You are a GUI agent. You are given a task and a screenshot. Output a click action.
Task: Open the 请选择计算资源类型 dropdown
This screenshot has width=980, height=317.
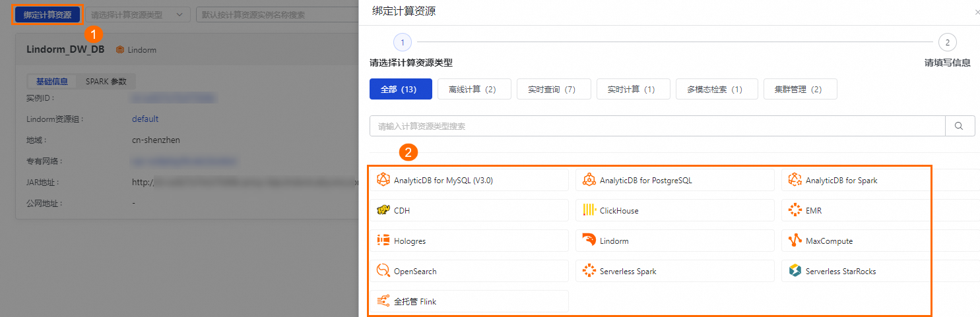point(137,14)
